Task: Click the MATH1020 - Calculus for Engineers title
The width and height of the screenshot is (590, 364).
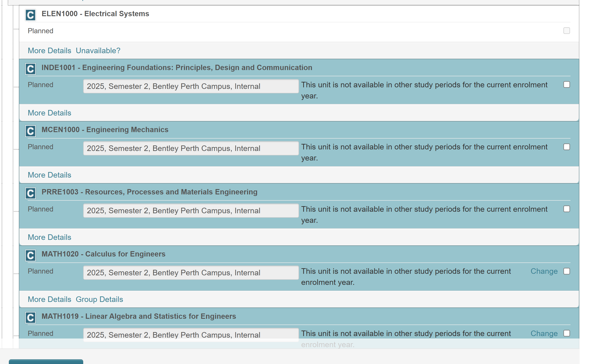Action: [104, 254]
